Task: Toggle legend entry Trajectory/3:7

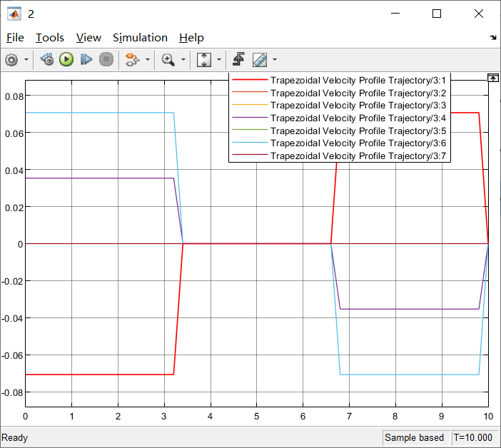Action: [x=340, y=156]
